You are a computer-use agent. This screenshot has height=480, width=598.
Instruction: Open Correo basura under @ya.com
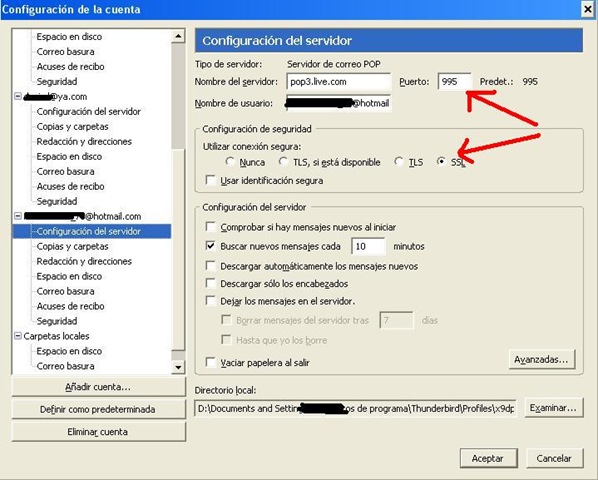pyautogui.click(x=65, y=171)
